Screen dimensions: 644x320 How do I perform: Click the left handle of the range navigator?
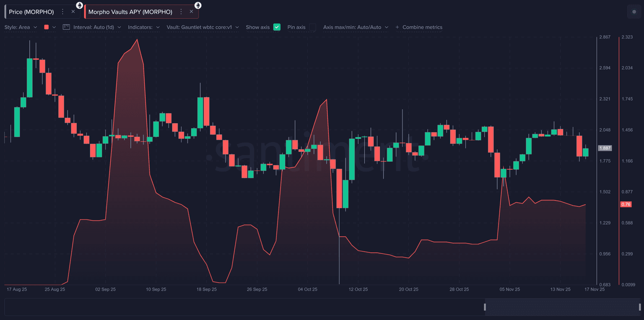point(485,307)
